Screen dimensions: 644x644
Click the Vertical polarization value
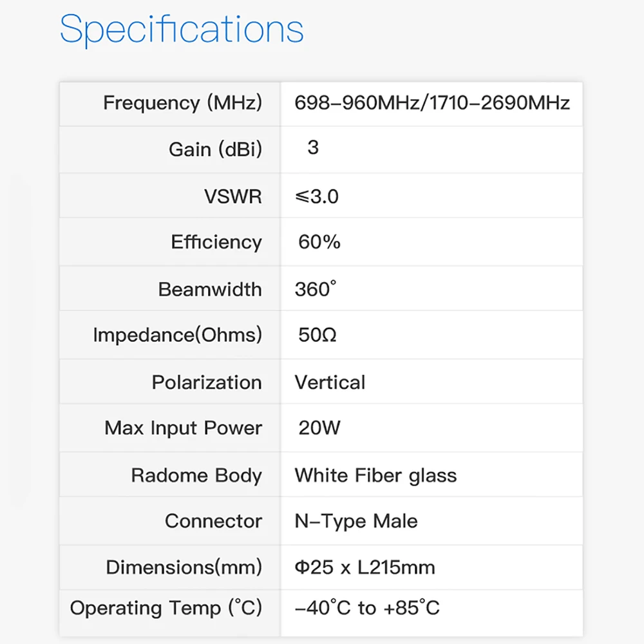point(330,383)
